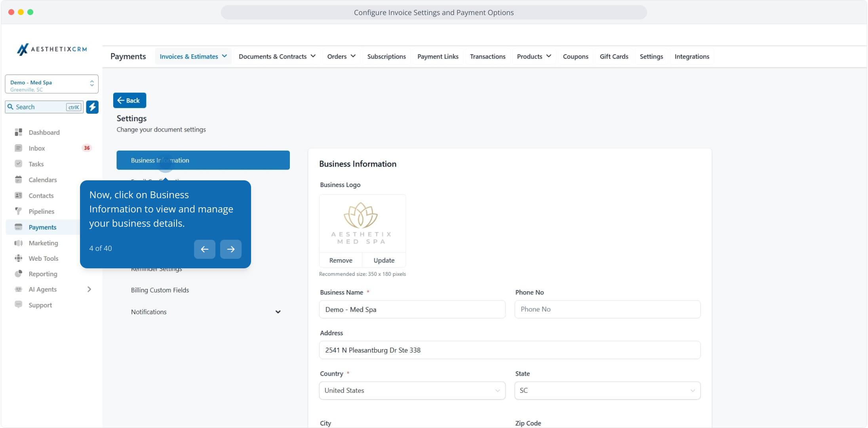The width and height of the screenshot is (868, 428).
Task: Open the State SC dropdown
Action: click(607, 391)
